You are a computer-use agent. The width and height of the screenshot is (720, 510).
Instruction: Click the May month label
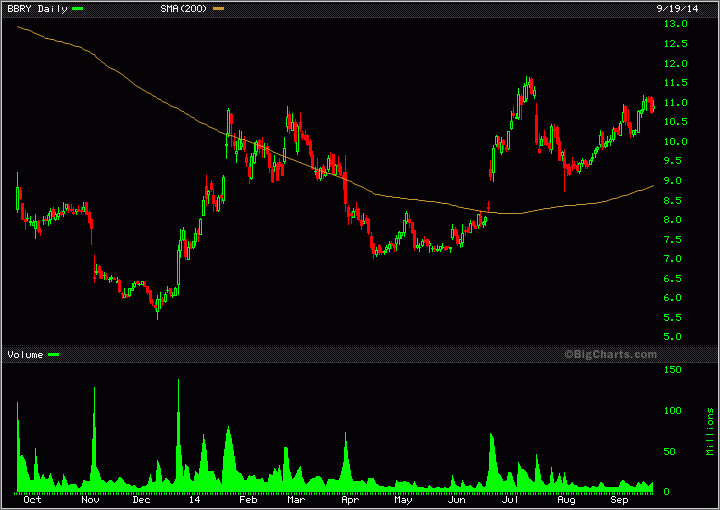coord(403,500)
